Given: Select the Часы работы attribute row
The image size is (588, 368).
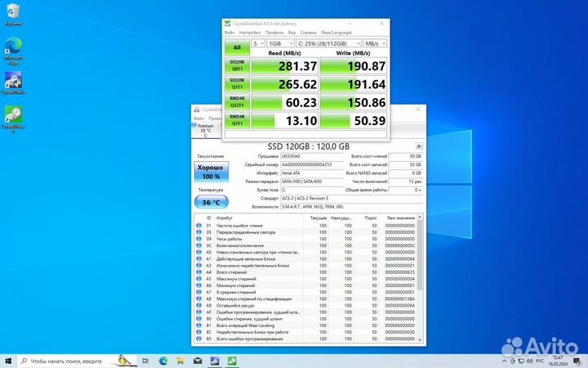Looking at the screenshot, I should click(x=305, y=239).
